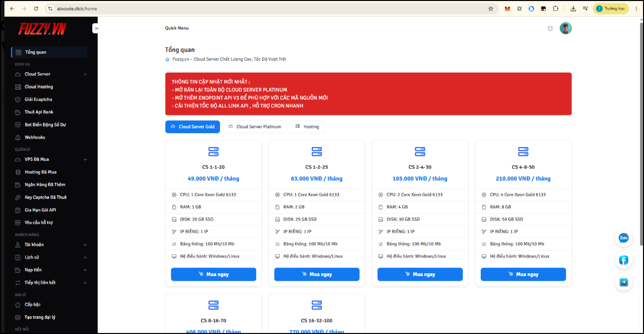Open the browser Extensions puzzle icon
The image size is (644, 334).
click(556, 8)
